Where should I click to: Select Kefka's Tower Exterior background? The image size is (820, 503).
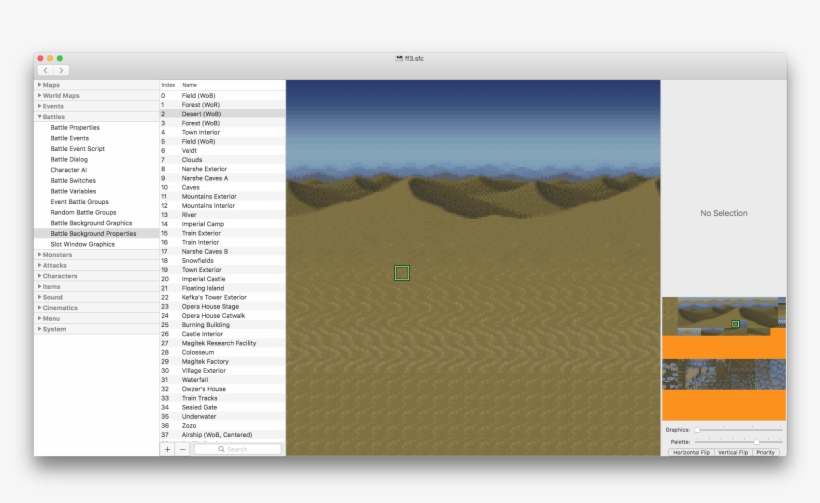[214, 297]
